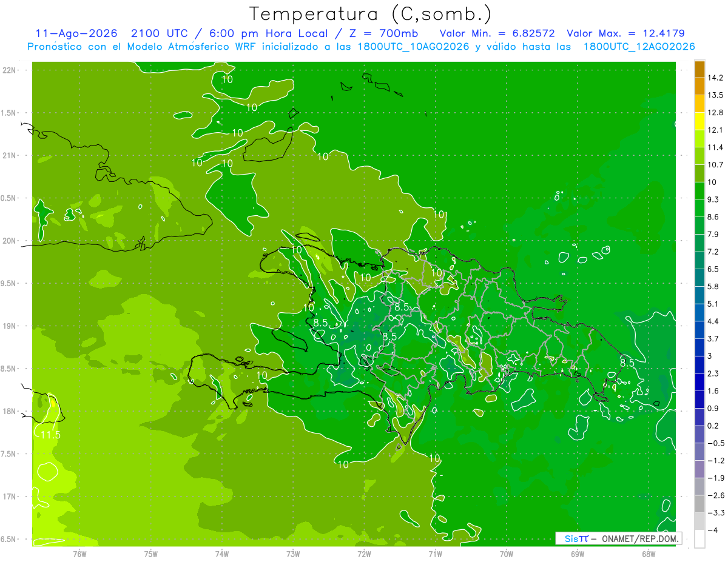Select the legend swatch between 10 and 9.3
The height and width of the screenshot is (562, 728).
click(699, 191)
